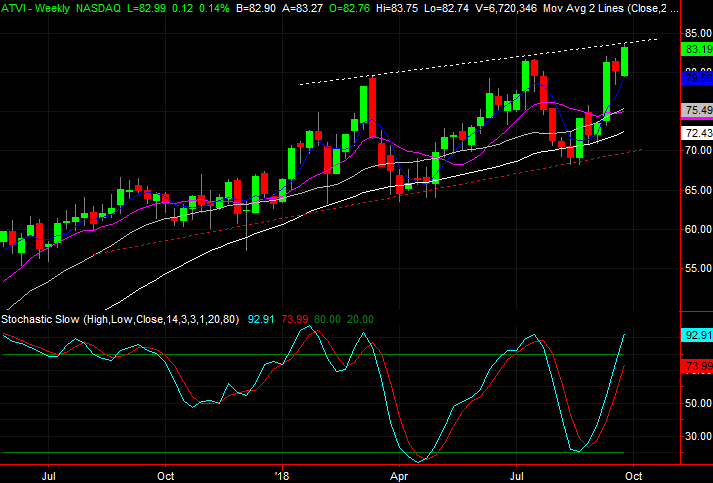This screenshot has height=483, width=713.
Task: Open the Stochastic Slow indicator label
Action: [x=120, y=319]
